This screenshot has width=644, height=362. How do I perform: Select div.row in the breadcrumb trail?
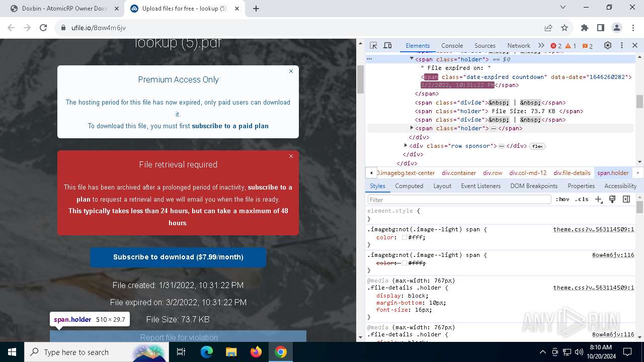[493, 173]
